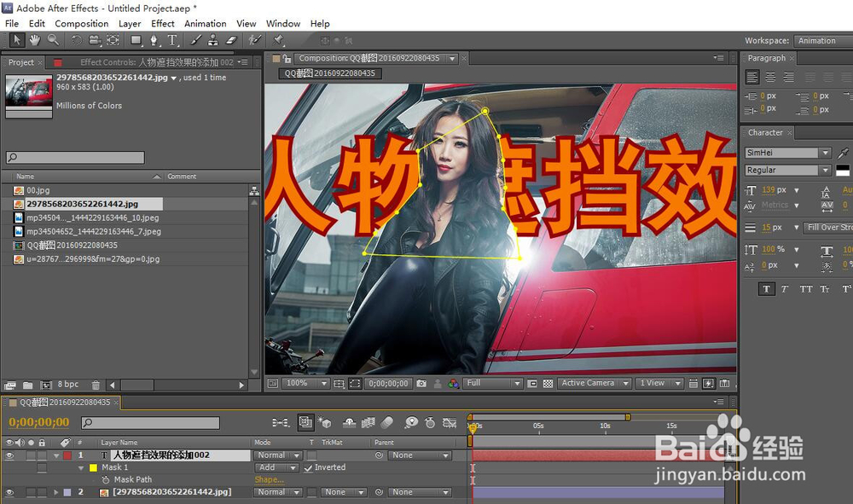The height and width of the screenshot is (504, 853).
Task: Click Shape... link for Mask Path
Action: 270,479
